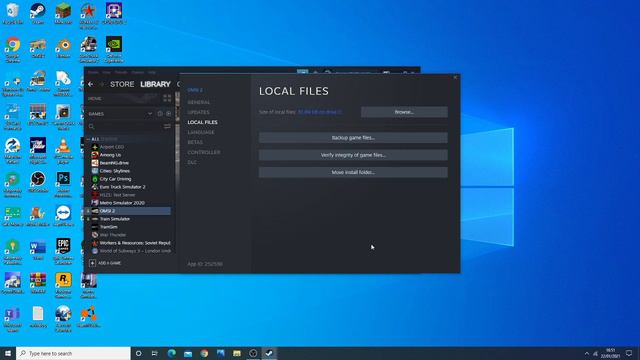Click the Minecraft desktop icon
Screen dimensions: 640x360
click(63, 13)
